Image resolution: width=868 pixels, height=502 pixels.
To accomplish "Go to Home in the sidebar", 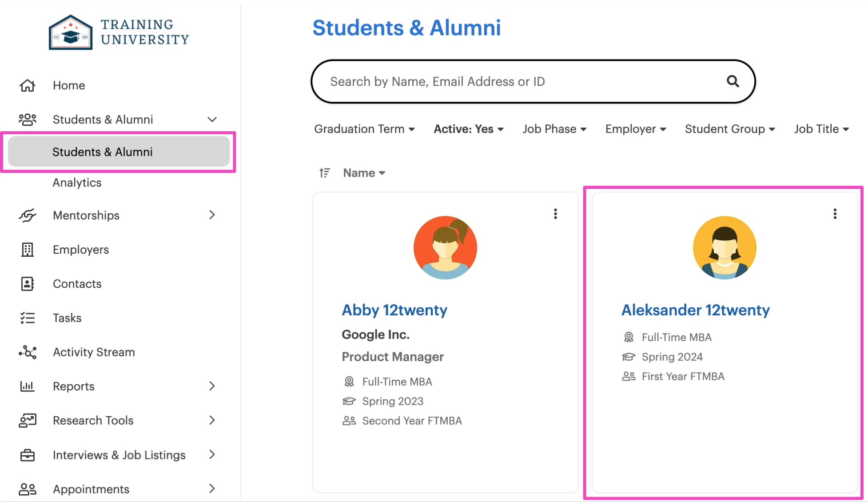I will [x=69, y=85].
